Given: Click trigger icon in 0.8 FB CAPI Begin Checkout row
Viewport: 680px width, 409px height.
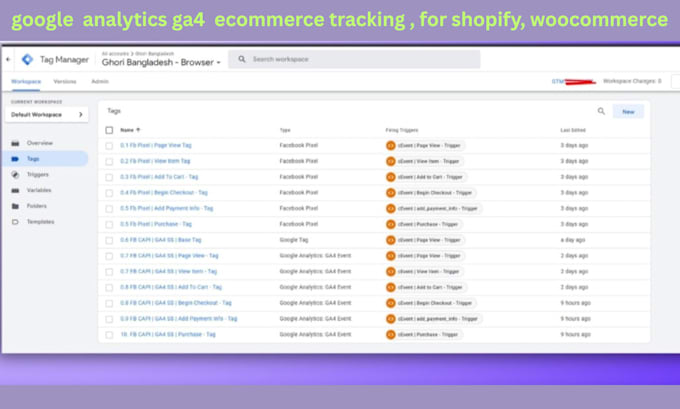Looking at the screenshot, I should pyautogui.click(x=391, y=303).
